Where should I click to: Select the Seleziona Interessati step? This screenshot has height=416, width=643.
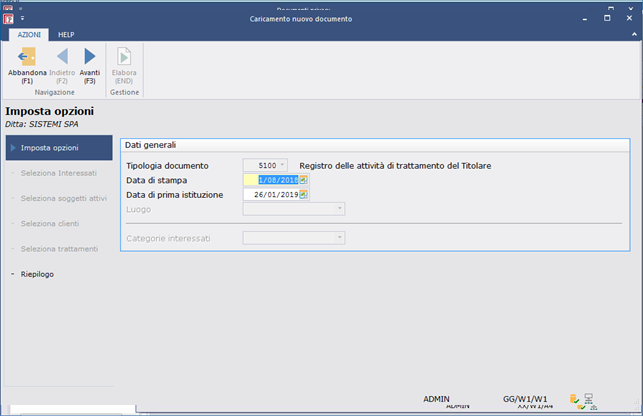pos(59,173)
